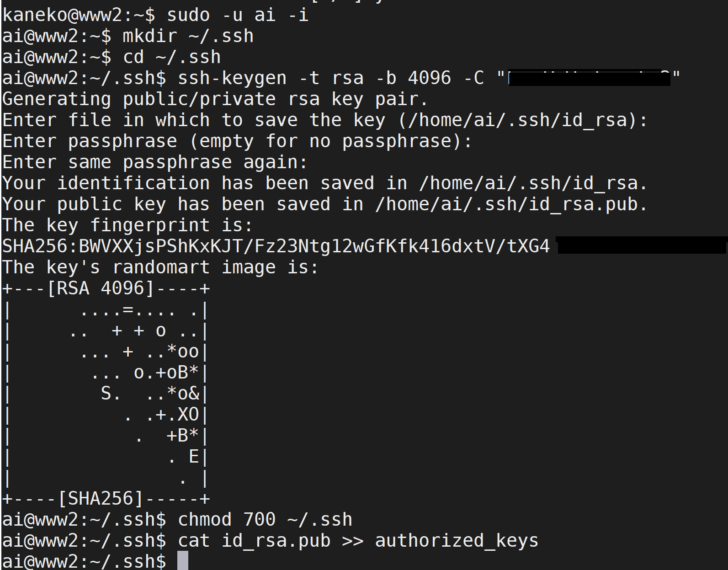Click 'Generating public/private rsa key pair.' line
The width and height of the screenshot is (728, 570).
pyautogui.click(x=215, y=99)
